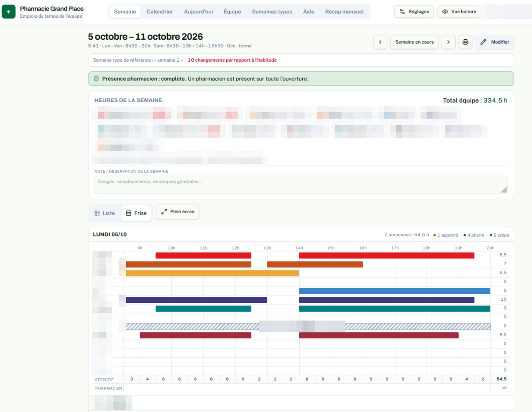Click the green plus pharmacy logo
The image size is (532, 412).
tap(9, 12)
